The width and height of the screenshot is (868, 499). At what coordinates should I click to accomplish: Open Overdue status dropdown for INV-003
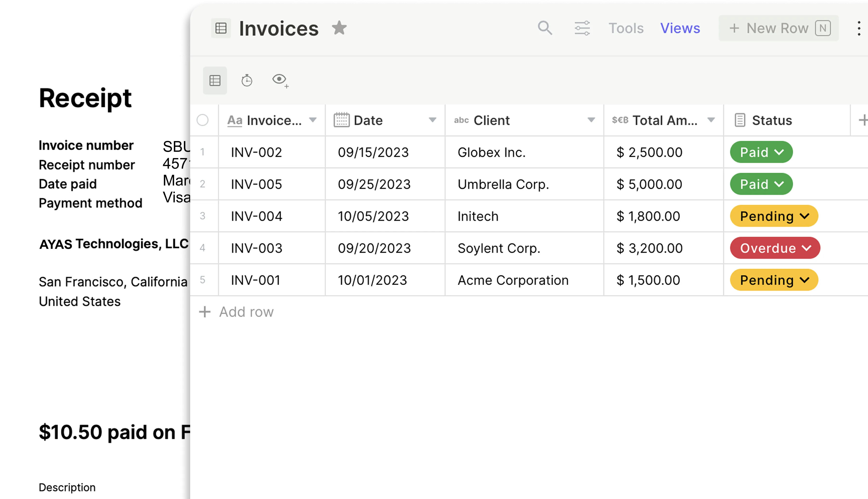(775, 248)
